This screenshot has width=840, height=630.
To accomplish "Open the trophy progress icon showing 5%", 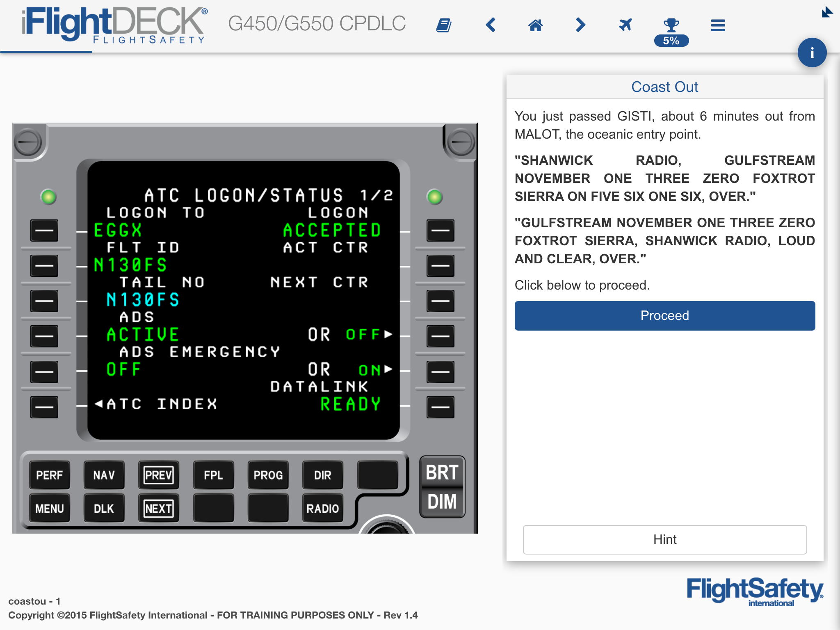I will click(x=671, y=32).
